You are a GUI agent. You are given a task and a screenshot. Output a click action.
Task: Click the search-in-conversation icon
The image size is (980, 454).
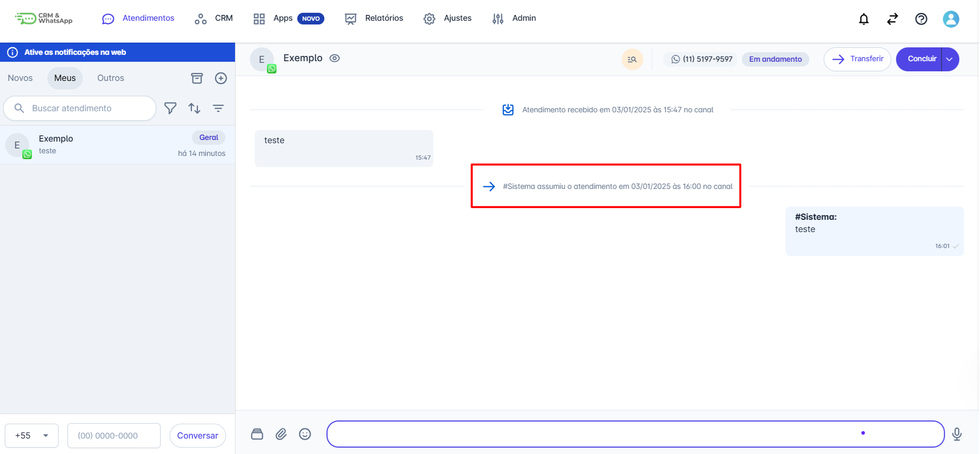point(632,59)
